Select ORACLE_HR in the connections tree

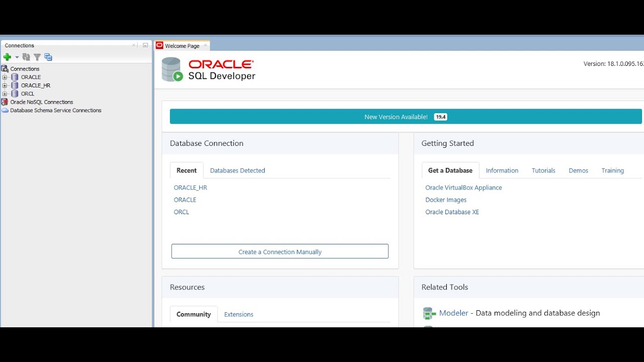[x=36, y=85]
